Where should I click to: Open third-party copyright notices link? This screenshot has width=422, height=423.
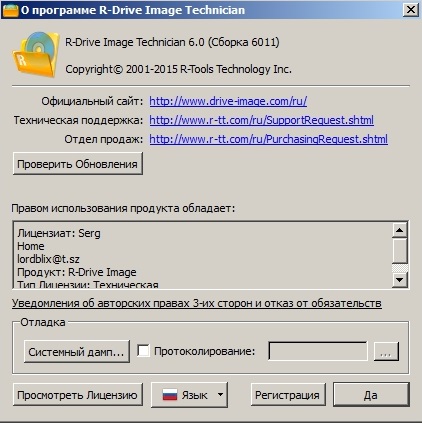[197, 303]
